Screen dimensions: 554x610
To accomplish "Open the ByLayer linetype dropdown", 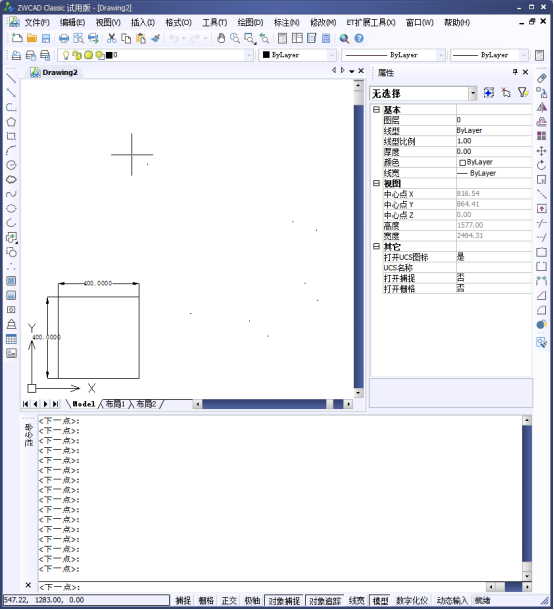I will [x=393, y=55].
